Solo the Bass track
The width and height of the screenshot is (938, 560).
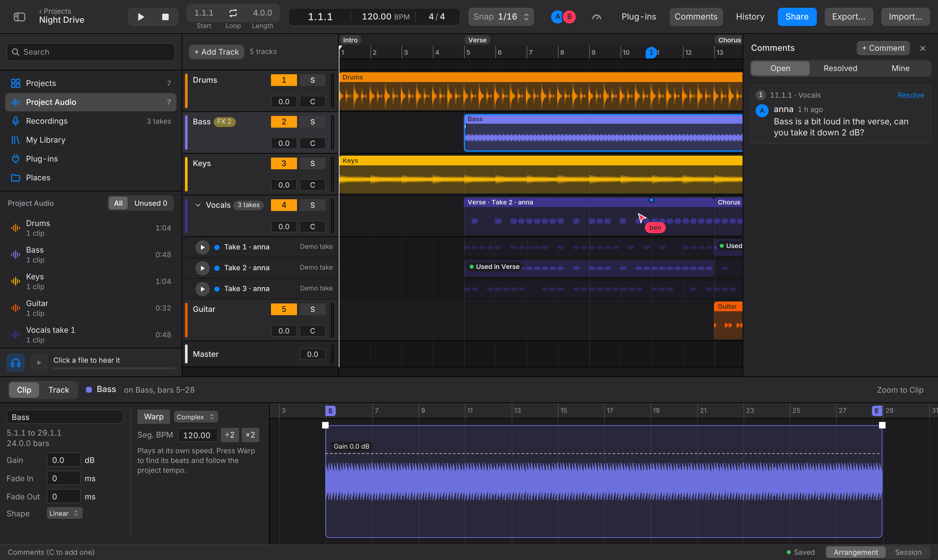[x=313, y=121]
